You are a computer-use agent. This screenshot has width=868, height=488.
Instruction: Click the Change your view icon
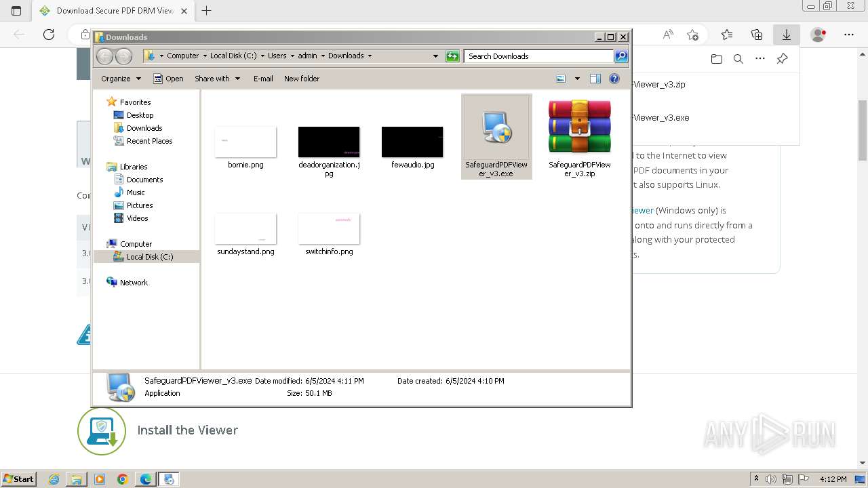pos(561,79)
